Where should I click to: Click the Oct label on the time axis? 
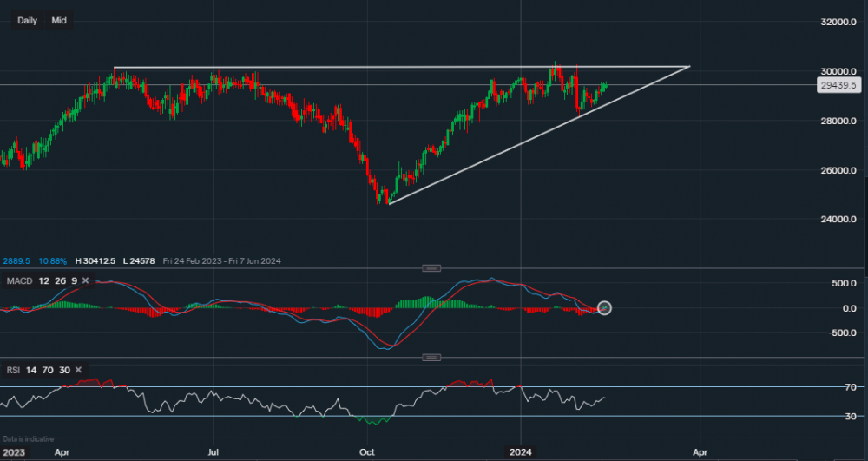[x=367, y=452]
